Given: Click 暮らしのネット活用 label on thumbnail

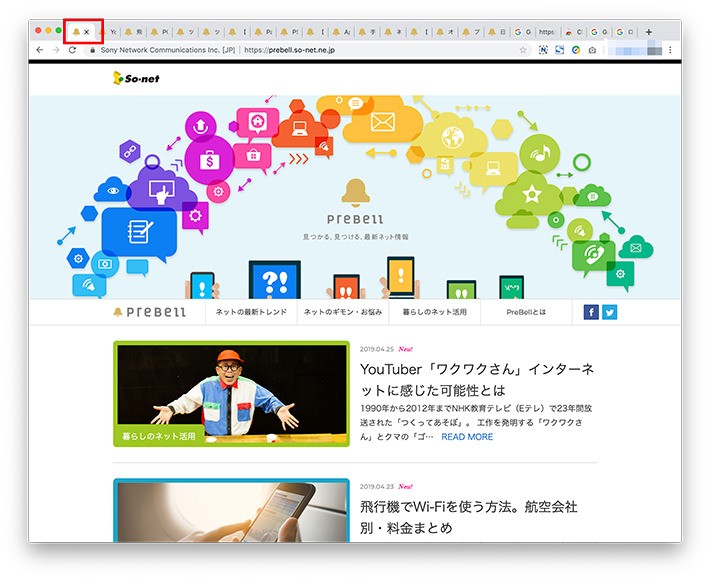Looking at the screenshot, I should tap(159, 436).
